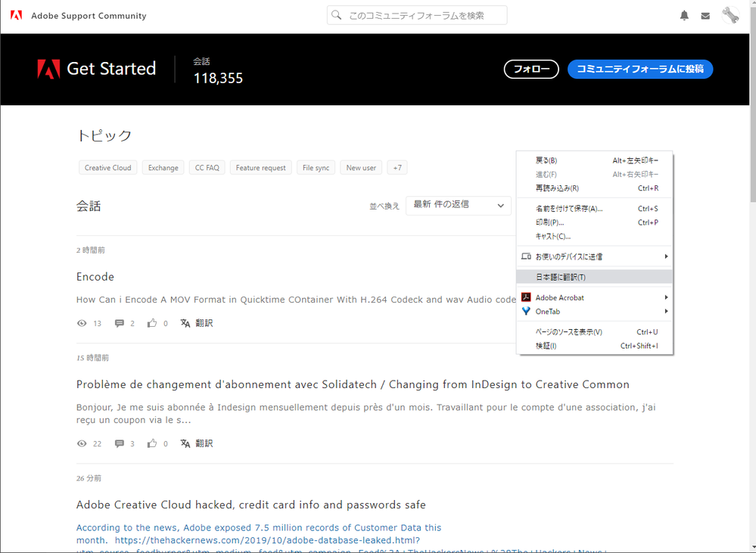Click send-to-device icon in context menu
The image size is (756, 553).
coord(526,256)
